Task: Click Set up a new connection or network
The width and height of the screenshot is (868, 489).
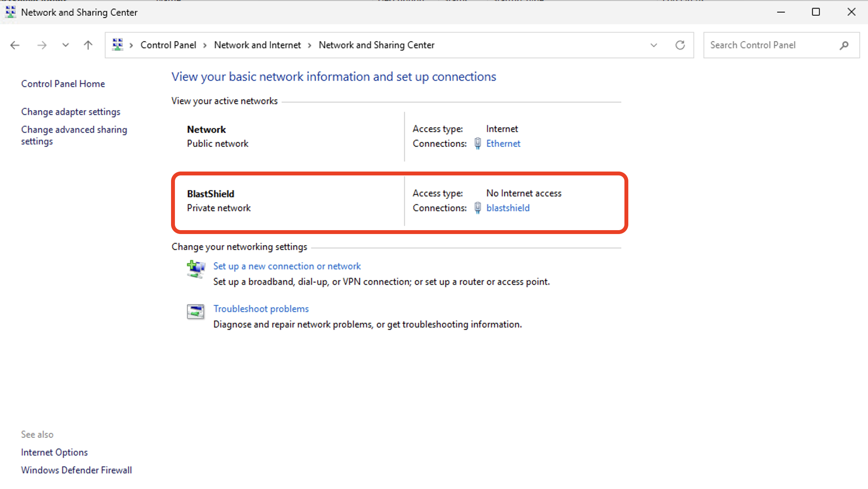Action: point(287,266)
